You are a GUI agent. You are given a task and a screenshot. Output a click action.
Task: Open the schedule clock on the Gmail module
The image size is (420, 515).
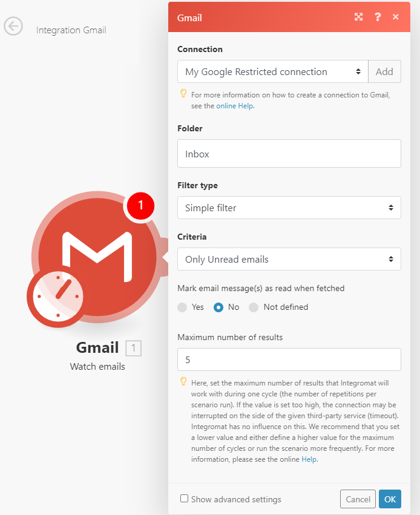[x=57, y=297]
